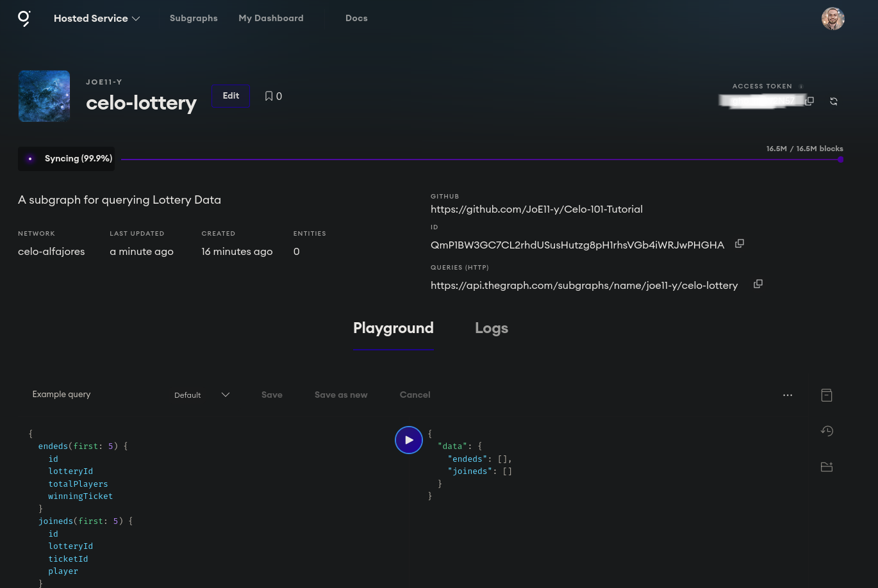The width and height of the screenshot is (878, 588).
Task: Regenerate the access token
Action: pos(834,101)
